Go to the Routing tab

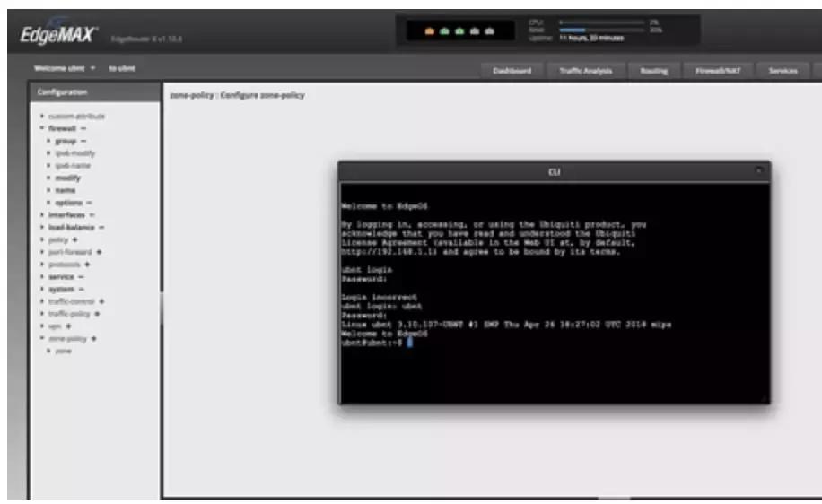coord(654,71)
